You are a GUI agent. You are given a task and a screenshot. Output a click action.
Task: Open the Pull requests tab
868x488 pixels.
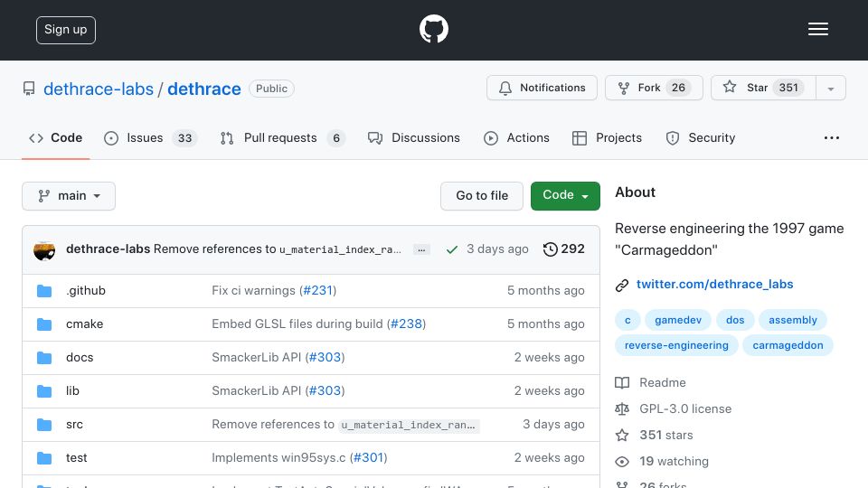[x=282, y=137]
